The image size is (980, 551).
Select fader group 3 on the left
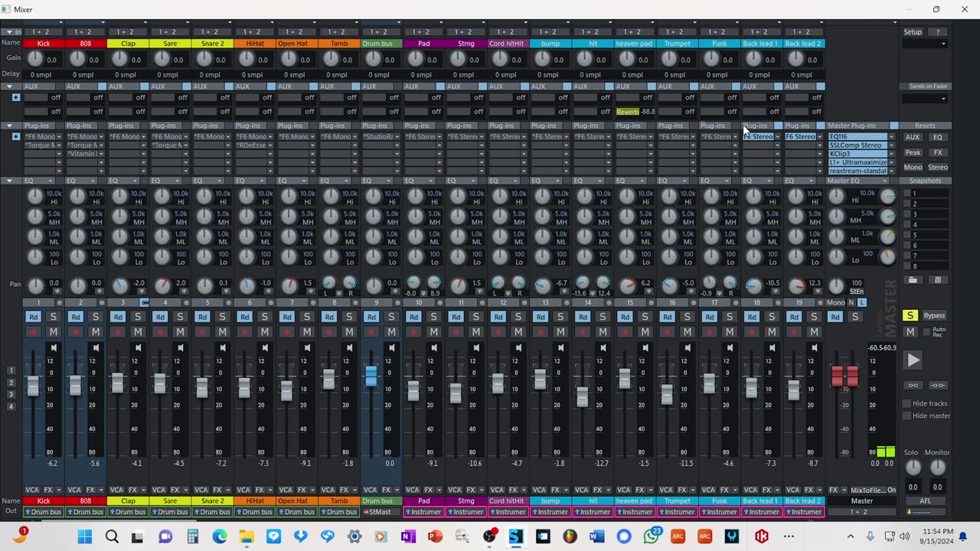[x=11, y=394]
